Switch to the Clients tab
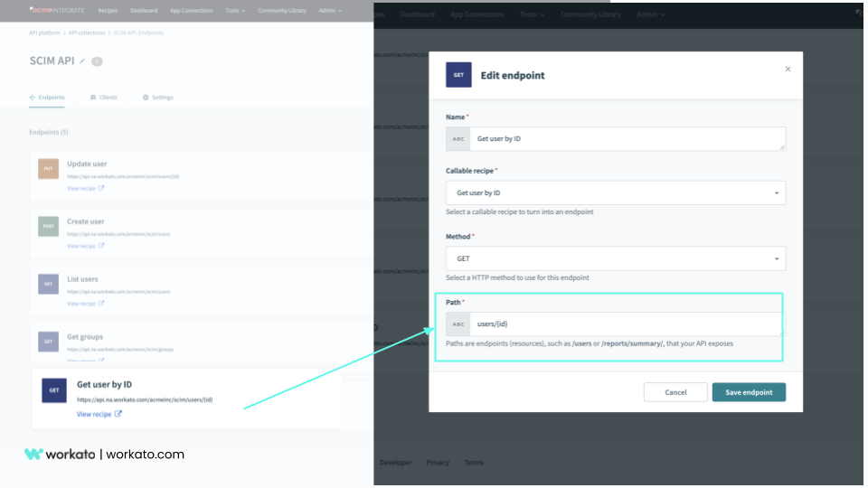 coord(103,98)
